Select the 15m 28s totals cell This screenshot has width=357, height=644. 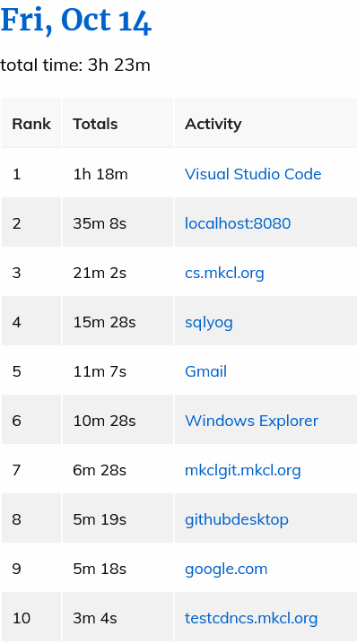[118, 321]
